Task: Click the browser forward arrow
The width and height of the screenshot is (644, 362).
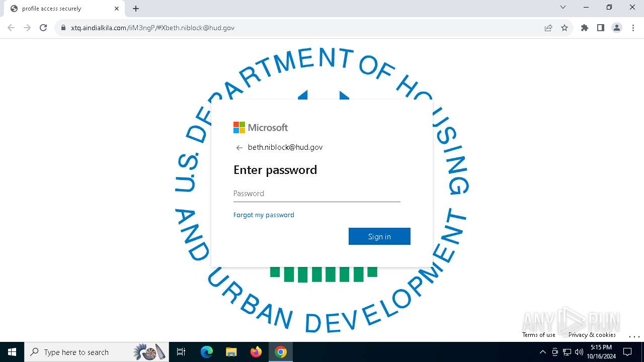Action: tap(27, 28)
